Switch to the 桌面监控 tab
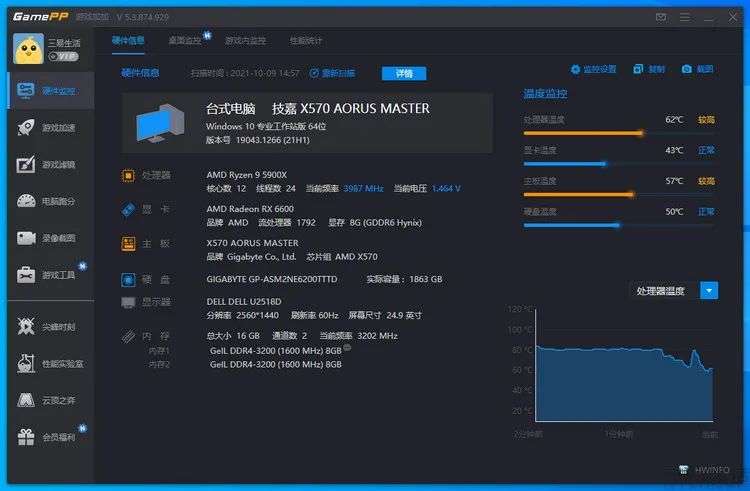The width and height of the screenshot is (750, 491). point(185,41)
